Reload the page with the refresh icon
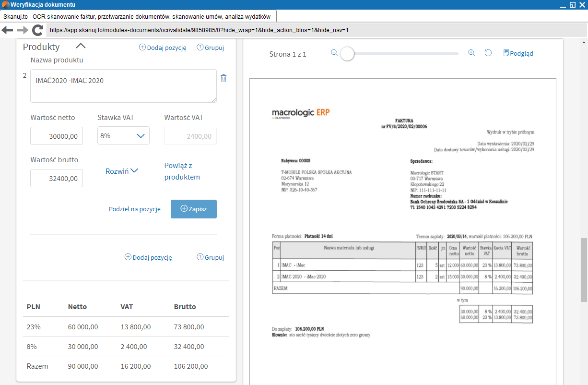The width and height of the screenshot is (588, 385). (37, 30)
